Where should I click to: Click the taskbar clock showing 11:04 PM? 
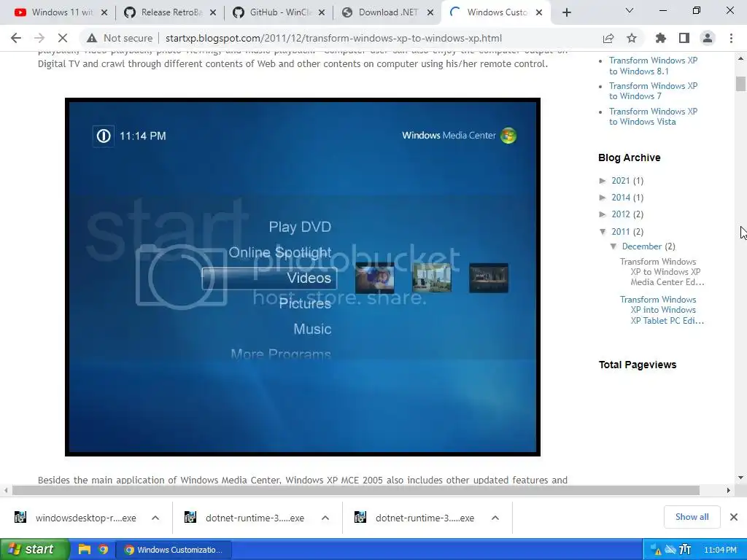tap(720, 550)
